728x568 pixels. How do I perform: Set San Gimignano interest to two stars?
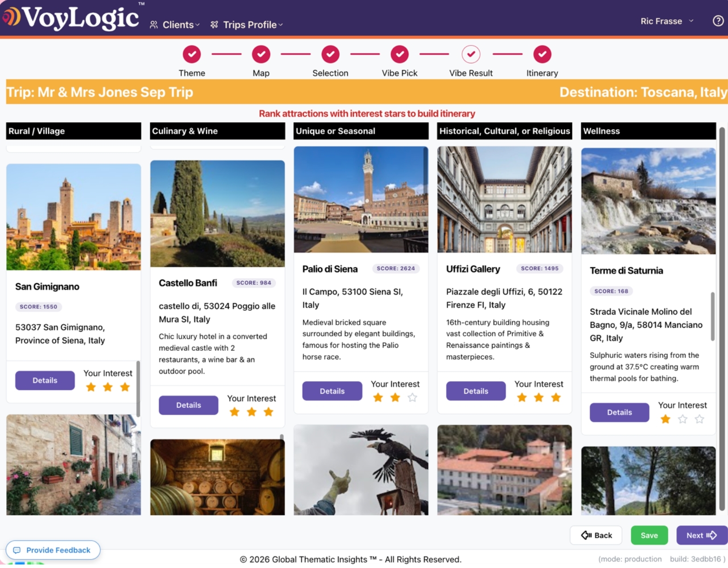[108, 387]
